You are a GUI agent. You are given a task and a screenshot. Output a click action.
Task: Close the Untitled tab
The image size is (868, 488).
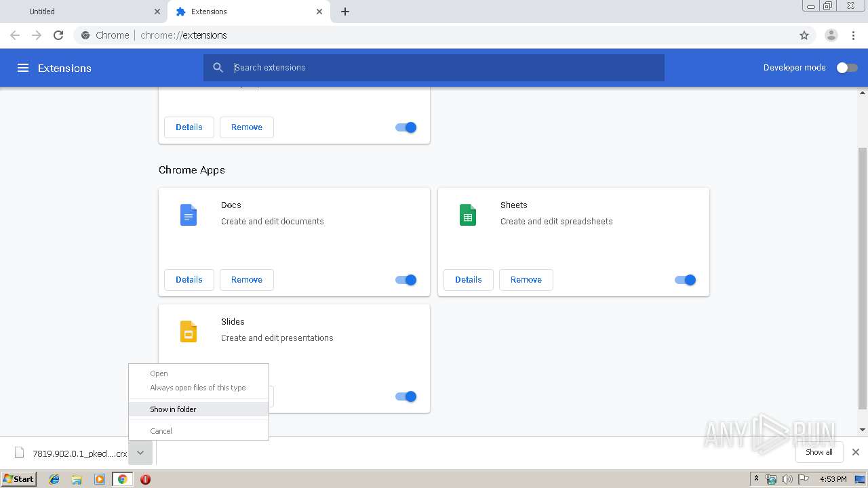(x=157, y=12)
